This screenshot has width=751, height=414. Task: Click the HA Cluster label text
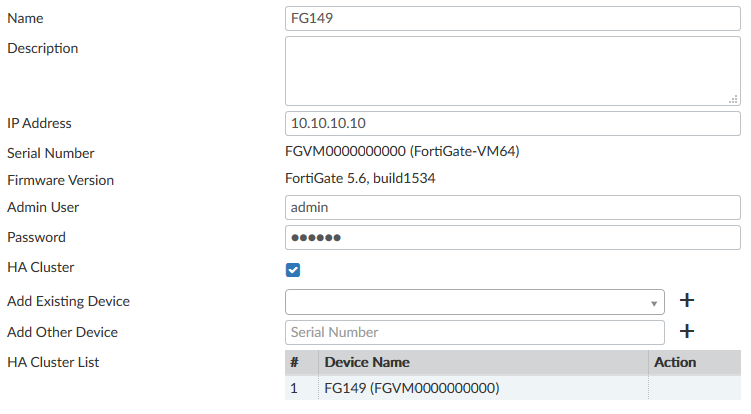click(x=40, y=268)
